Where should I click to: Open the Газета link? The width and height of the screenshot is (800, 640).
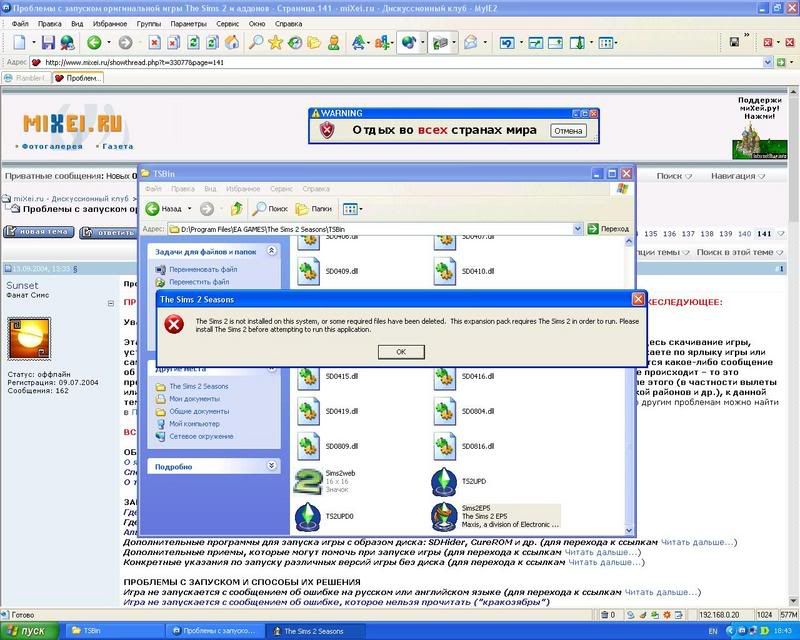[x=118, y=146]
